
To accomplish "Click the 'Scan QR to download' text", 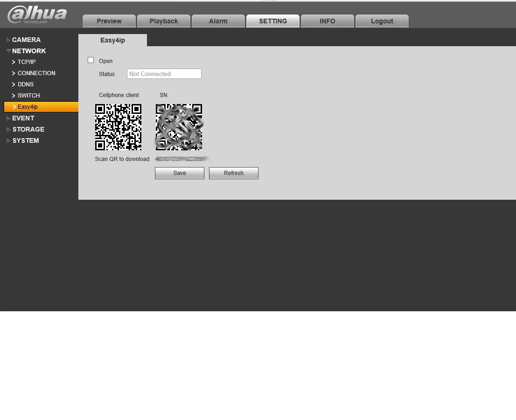I will pyautogui.click(x=122, y=159).
